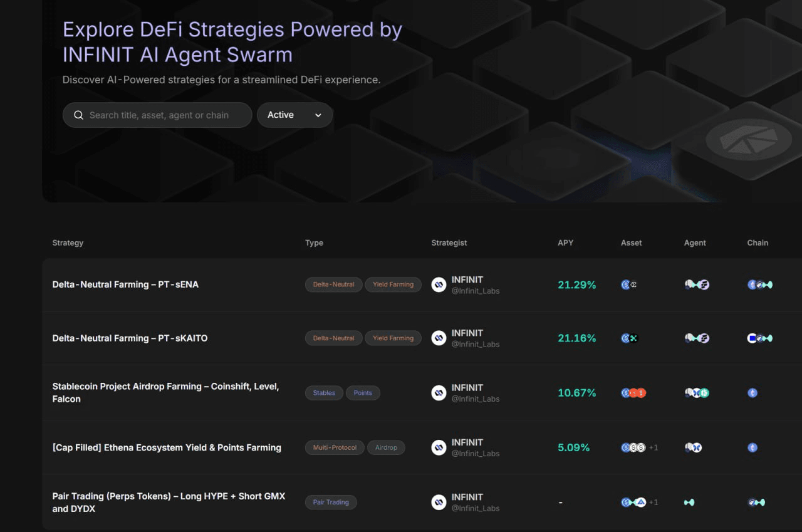
Task: Click Ethereum chain icon in Stablecoin Airdrop row
Action: [x=753, y=393]
